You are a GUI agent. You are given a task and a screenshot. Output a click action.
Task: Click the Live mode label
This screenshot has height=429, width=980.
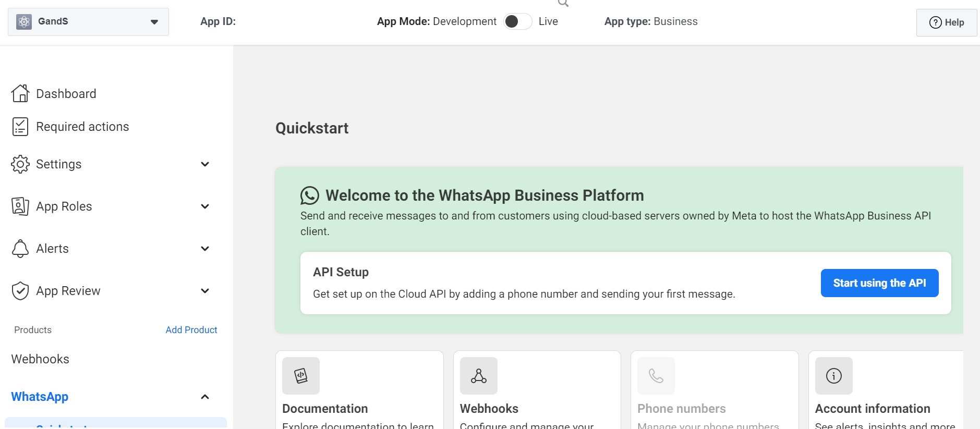[548, 21]
